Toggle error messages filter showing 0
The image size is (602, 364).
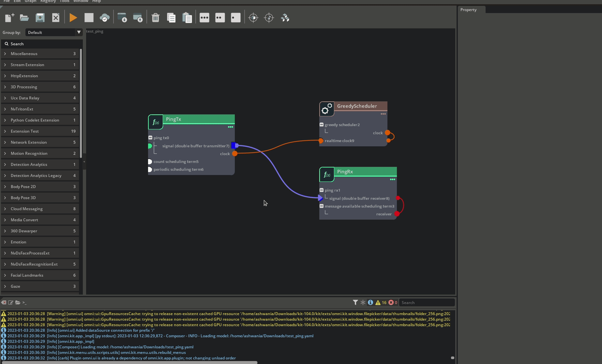[393, 302]
